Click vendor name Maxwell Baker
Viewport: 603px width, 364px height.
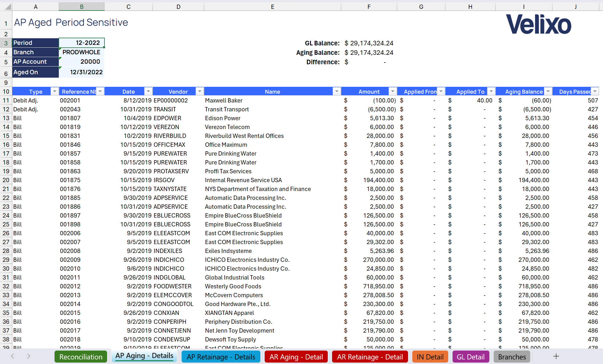tap(224, 100)
